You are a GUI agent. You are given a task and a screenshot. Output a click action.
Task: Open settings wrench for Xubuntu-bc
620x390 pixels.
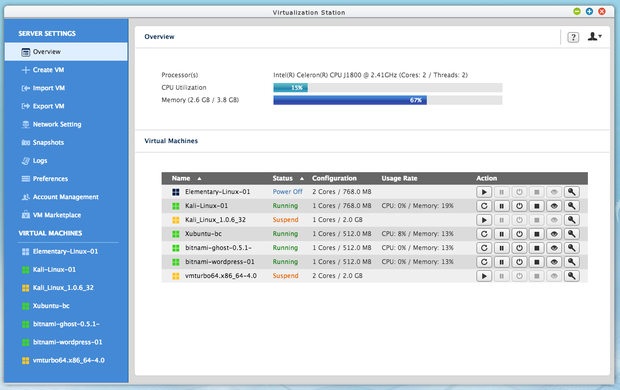point(571,234)
